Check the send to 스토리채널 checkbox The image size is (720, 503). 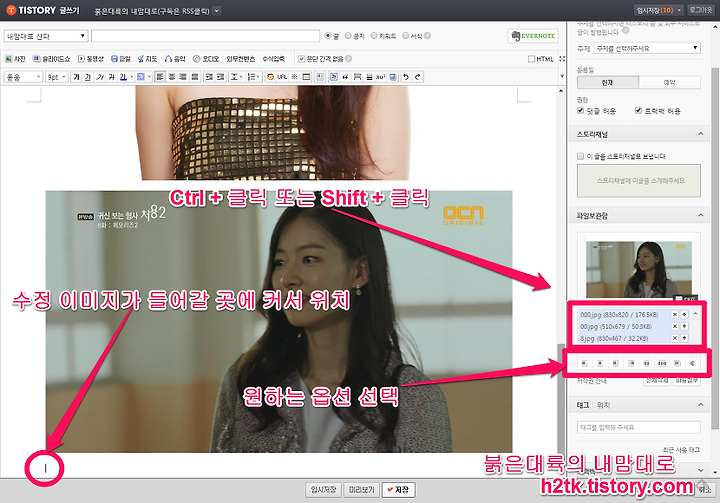580,156
